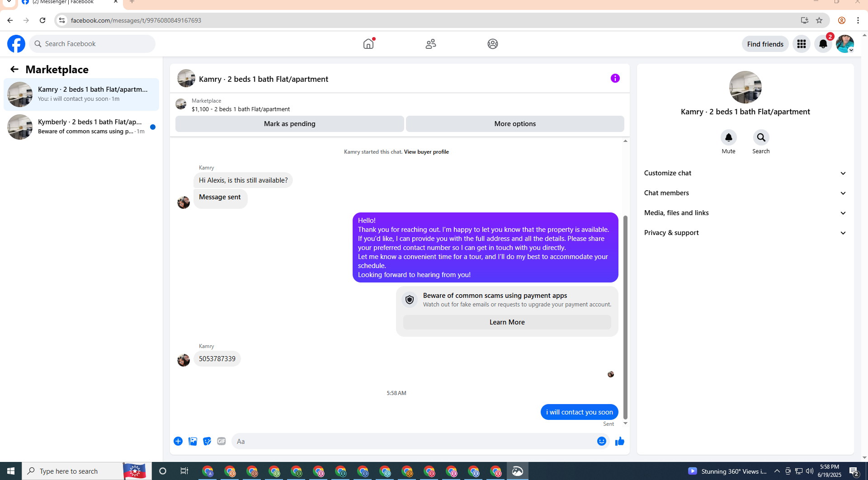Open Windows Start menu
Image resolution: width=868 pixels, height=480 pixels.
(x=11, y=471)
